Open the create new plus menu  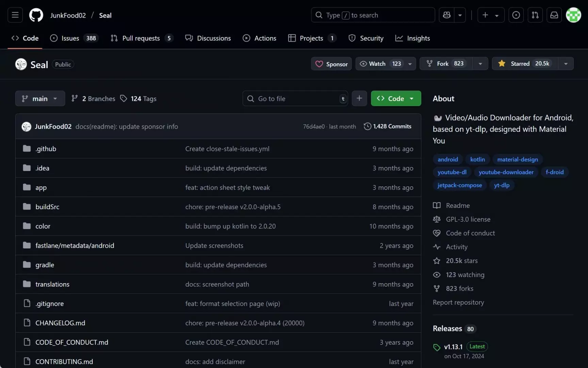(490, 15)
